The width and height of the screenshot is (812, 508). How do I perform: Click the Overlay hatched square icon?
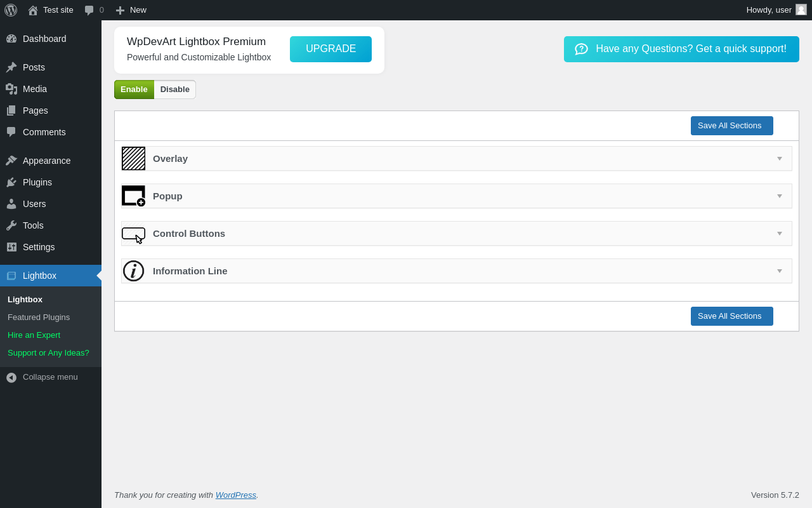coord(133,159)
